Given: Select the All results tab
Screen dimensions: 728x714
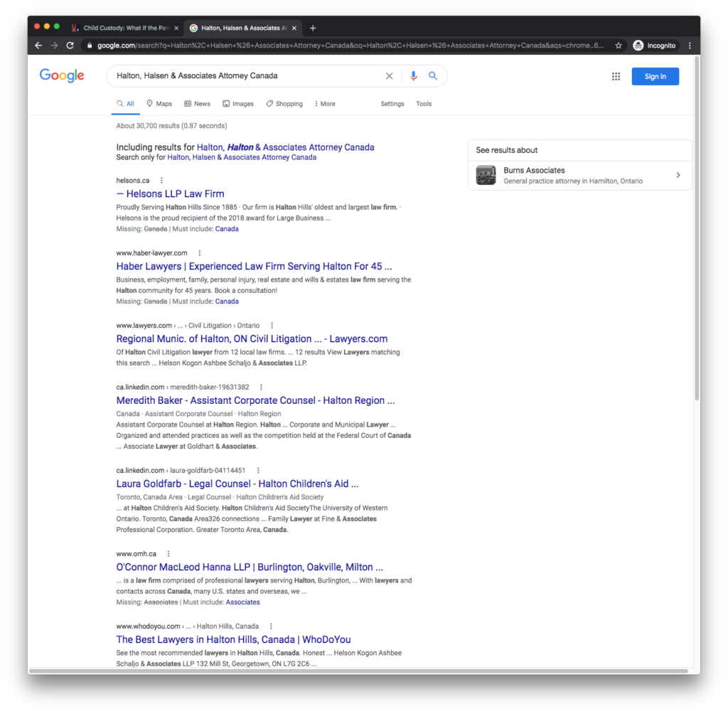Looking at the screenshot, I should click(125, 104).
